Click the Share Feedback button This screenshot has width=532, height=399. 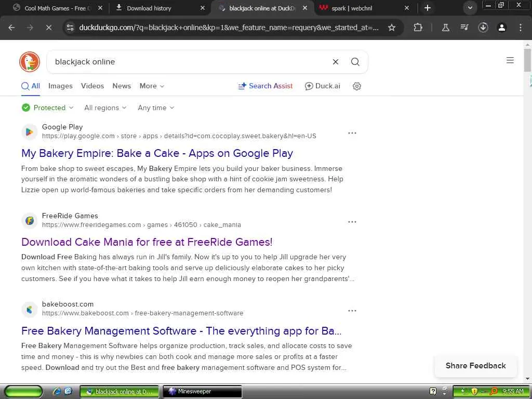coord(476,366)
